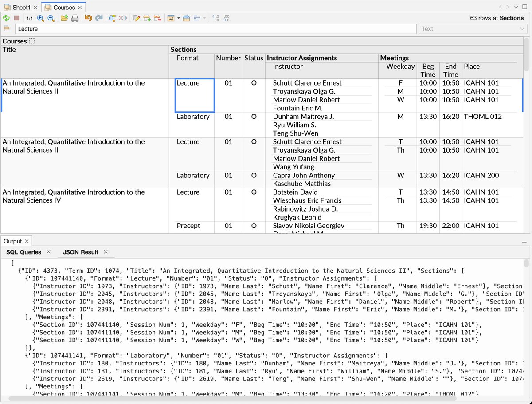Close the SQL Queries tab
This screenshot has width=532, height=404.
[49, 252]
